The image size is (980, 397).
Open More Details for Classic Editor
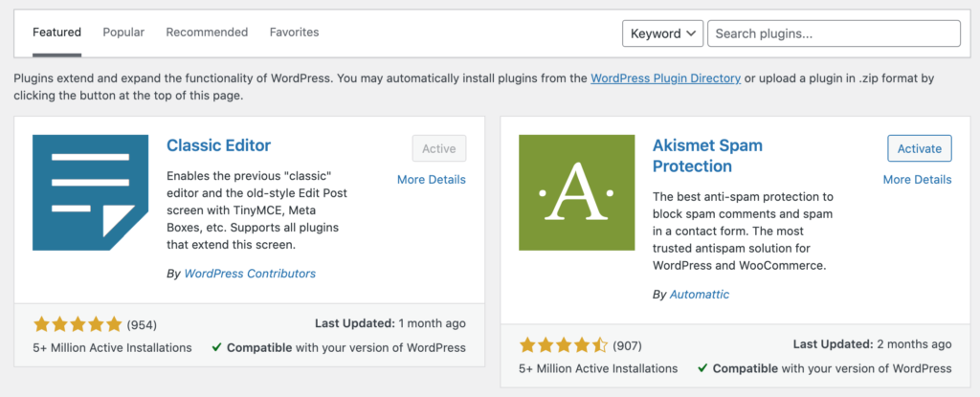(x=431, y=179)
